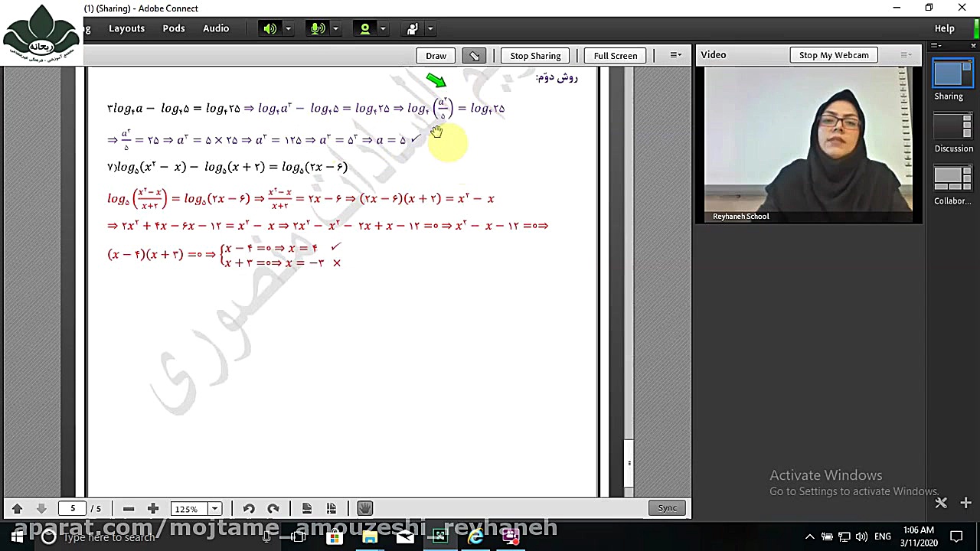This screenshot has width=980, height=551.
Task: Click ENG language indicator
Action: [882, 537]
